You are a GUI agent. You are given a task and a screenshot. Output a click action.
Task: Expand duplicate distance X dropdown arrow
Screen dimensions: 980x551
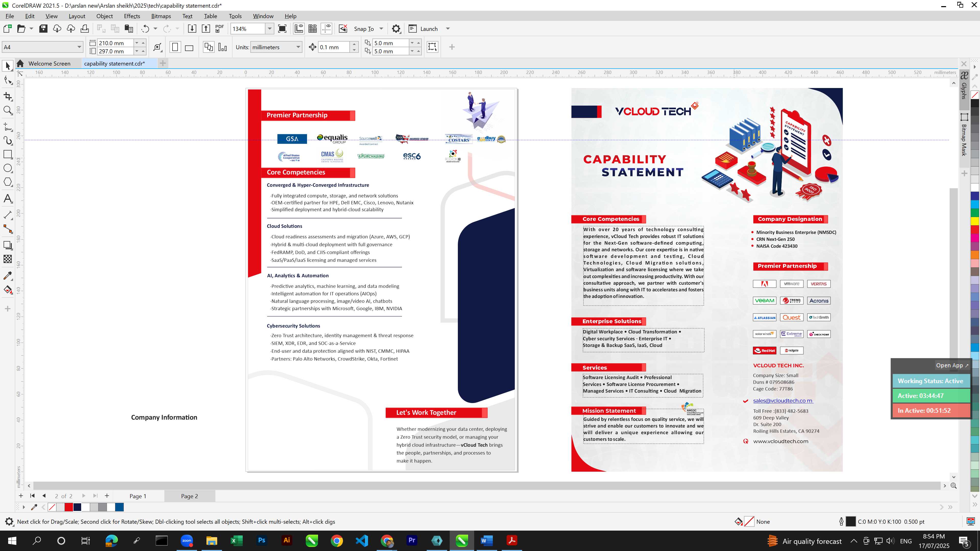pos(412,43)
